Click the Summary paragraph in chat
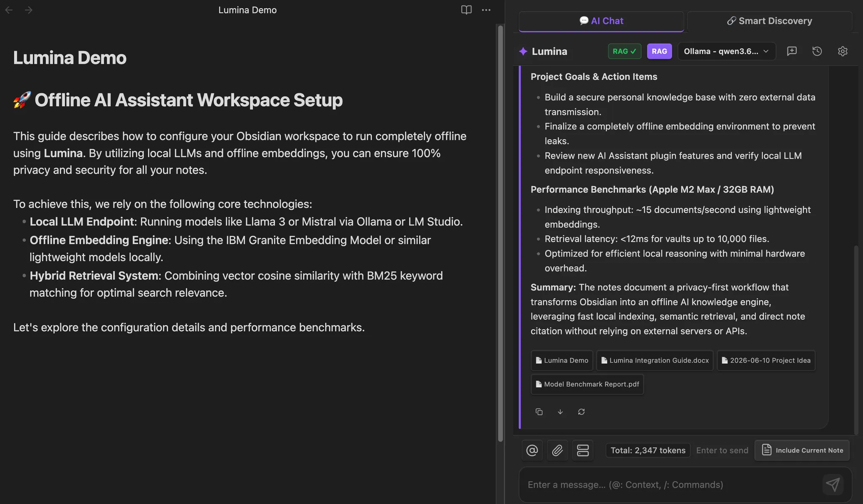 pyautogui.click(x=668, y=309)
